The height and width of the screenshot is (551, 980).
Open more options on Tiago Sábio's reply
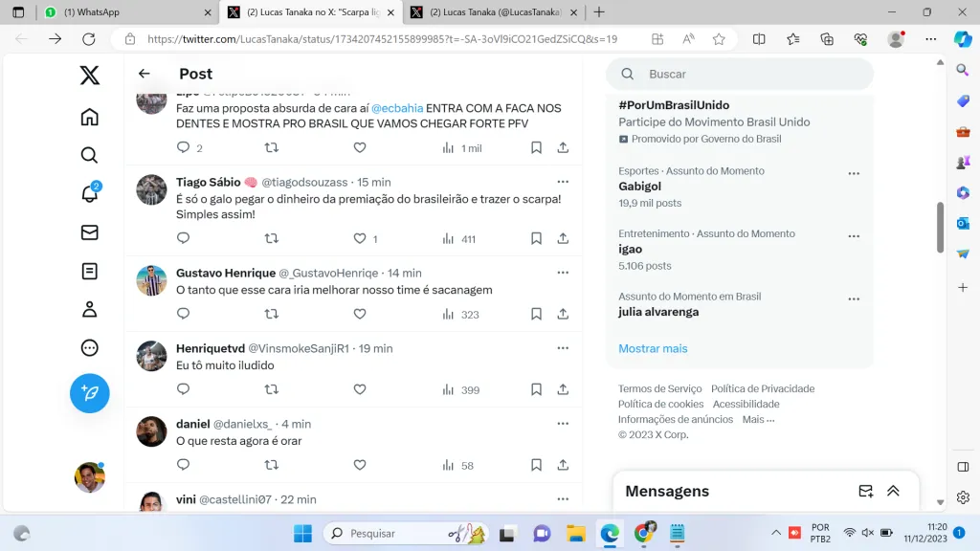tap(563, 182)
